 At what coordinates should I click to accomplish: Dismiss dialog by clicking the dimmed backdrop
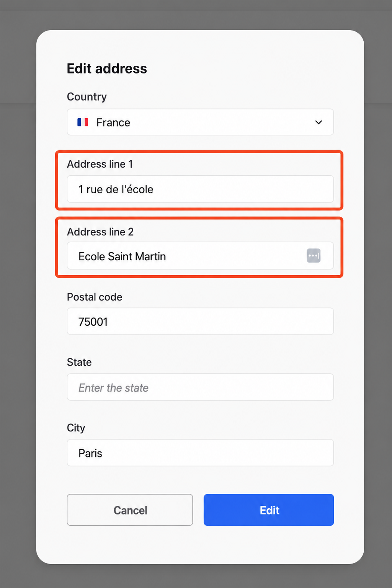tap(18, 291)
